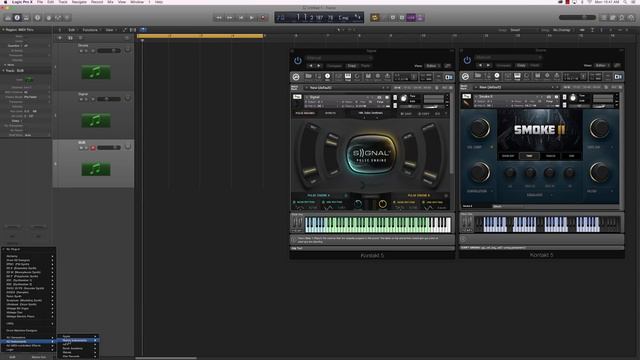The height and width of the screenshot is (360, 640).
Task: Open the View Editor dropdown in Signal plugin window
Action: pos(432,66)
